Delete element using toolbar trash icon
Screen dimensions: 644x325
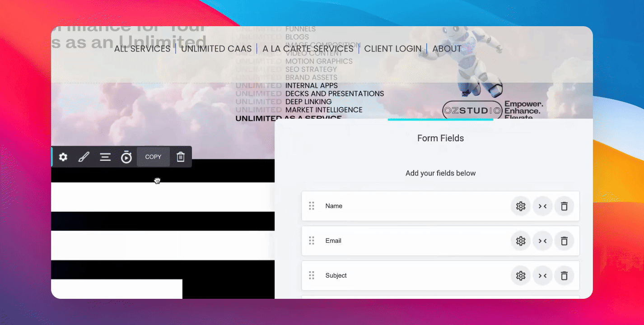[x=181, y=157]
